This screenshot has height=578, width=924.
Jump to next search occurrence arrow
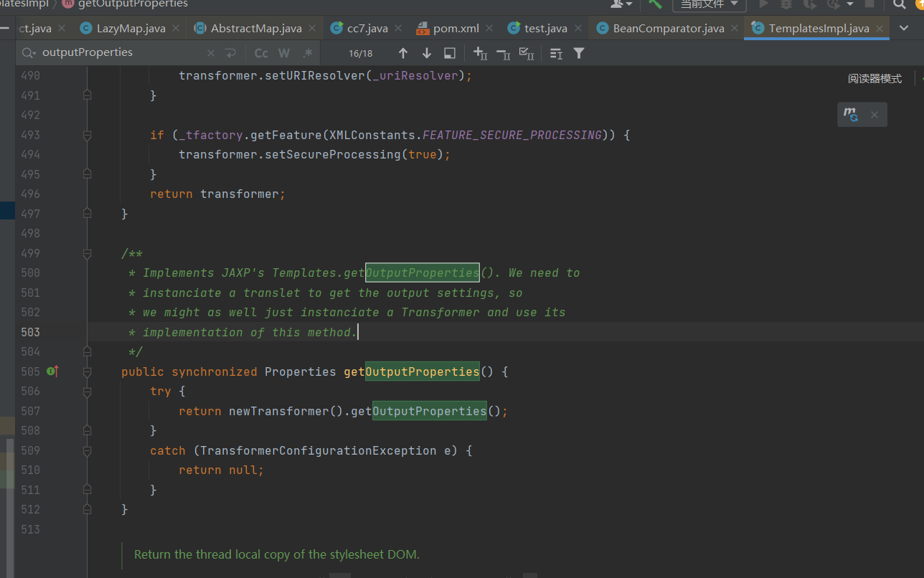(x=427, y=53)
